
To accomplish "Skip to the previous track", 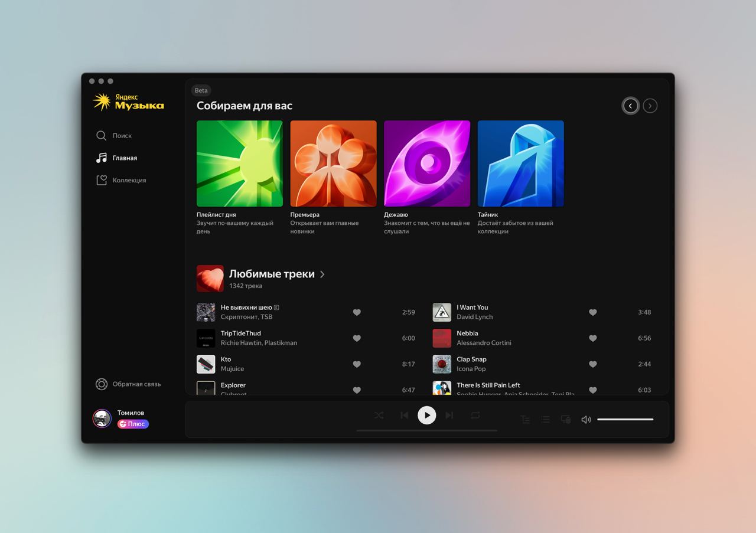I will [x=404, y=416].
